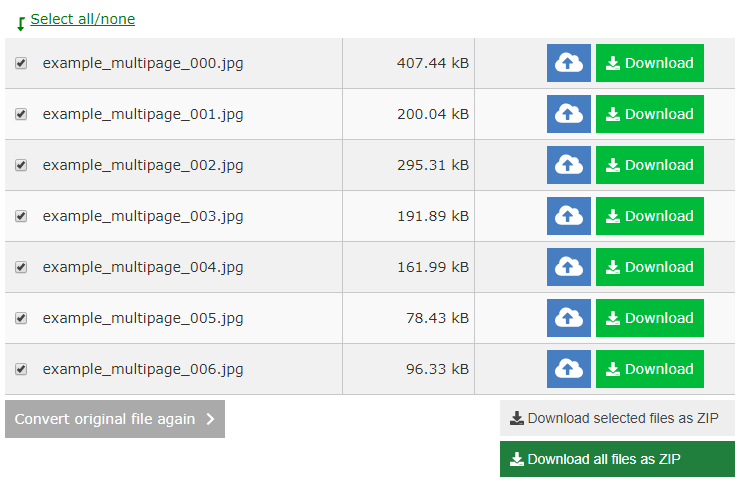The image size is (740, 483).
Task: Click cloud upload icon for example_multipage_006.jpg
Action: tap(569, 369)
